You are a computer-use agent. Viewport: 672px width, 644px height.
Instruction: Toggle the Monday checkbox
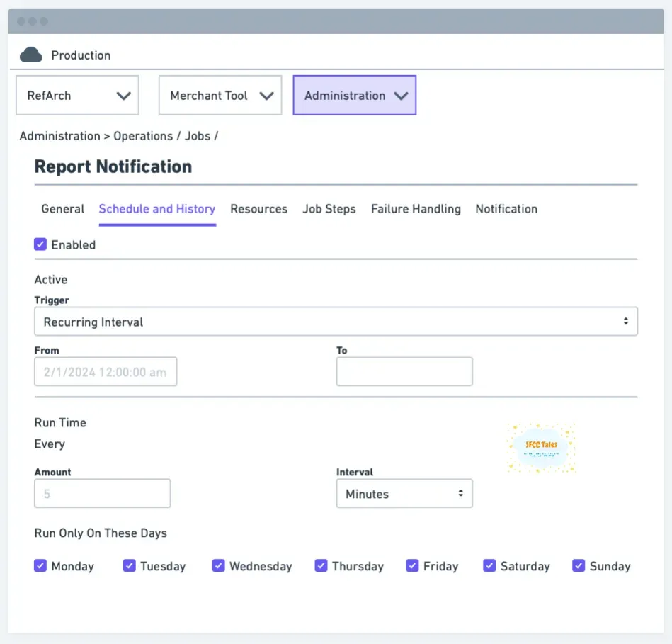click(40, 566)
